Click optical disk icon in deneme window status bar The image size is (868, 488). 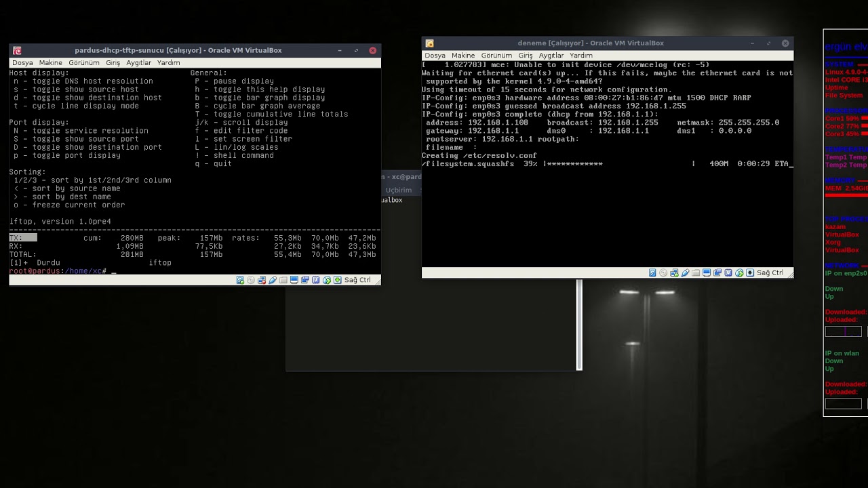point(663,272)
